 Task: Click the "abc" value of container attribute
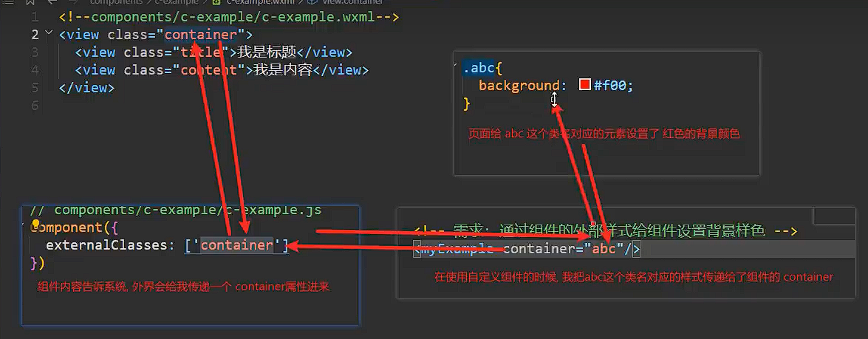point(604,250)
